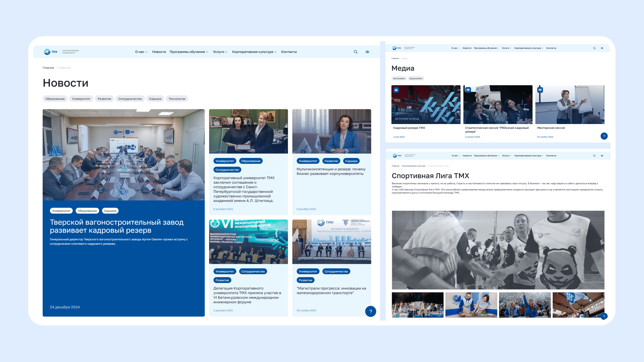Toggle the Сотрудничество filter chip under Новости heading
644x362 pixels.
point(130,99)
